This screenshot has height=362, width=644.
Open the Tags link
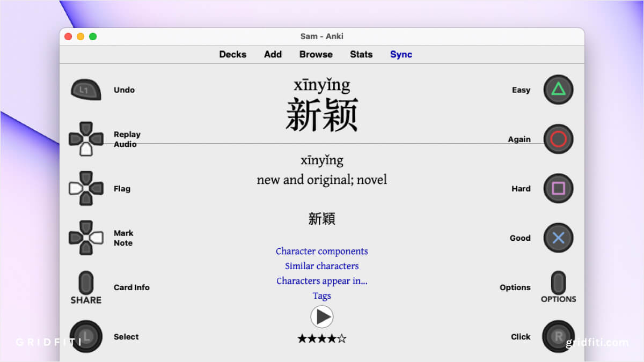[x=322, y=295]
